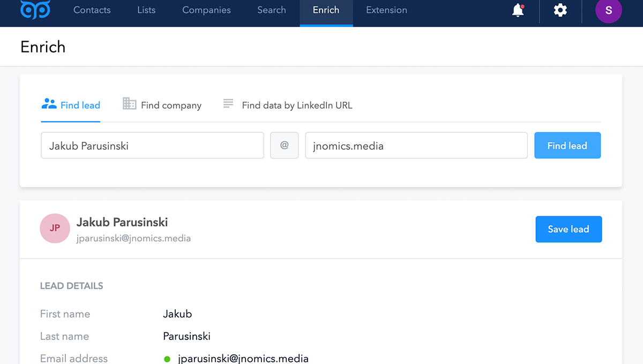Click the LEAD DETAILS heading

pos(72,286)
